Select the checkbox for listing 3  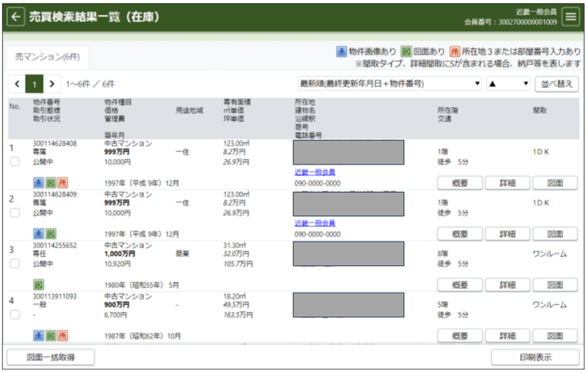click(15, 263)
